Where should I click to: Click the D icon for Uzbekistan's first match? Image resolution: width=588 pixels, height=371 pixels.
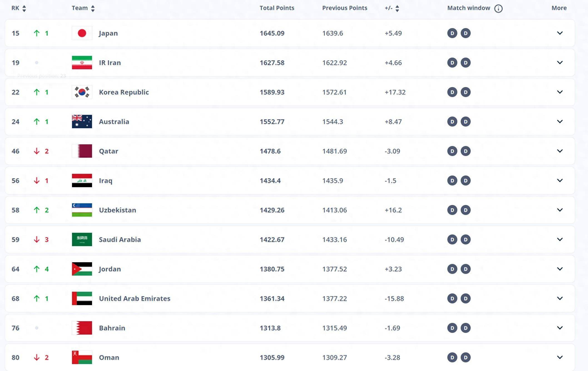[x=452, y=209]
